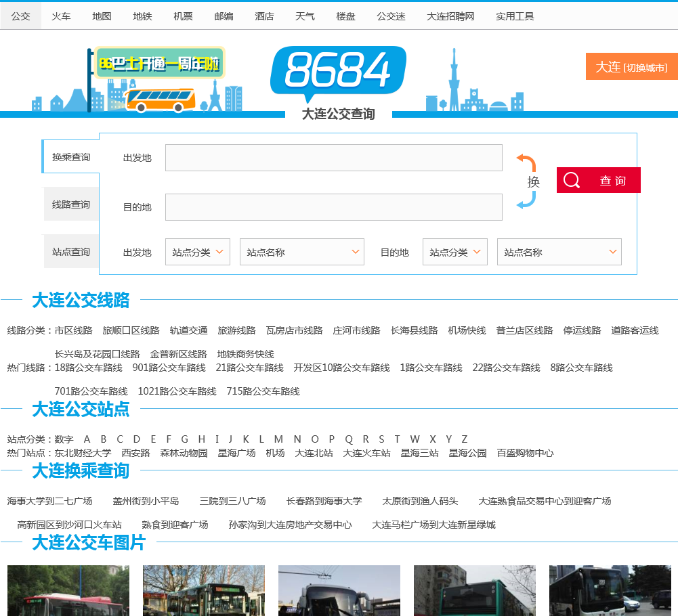Open the 地图 top menu item
Screen dimensions: 678x616
[x=102, y=16]
